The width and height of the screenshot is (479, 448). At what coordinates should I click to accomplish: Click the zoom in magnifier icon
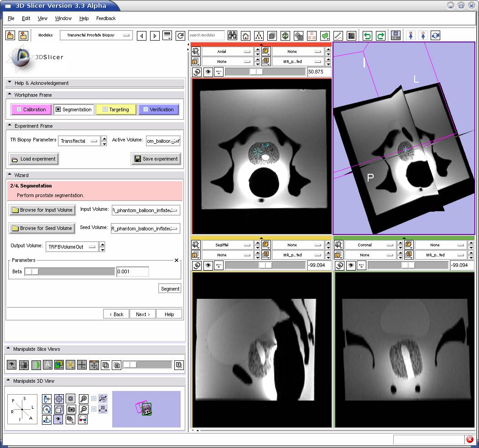[x=83, y=399]
